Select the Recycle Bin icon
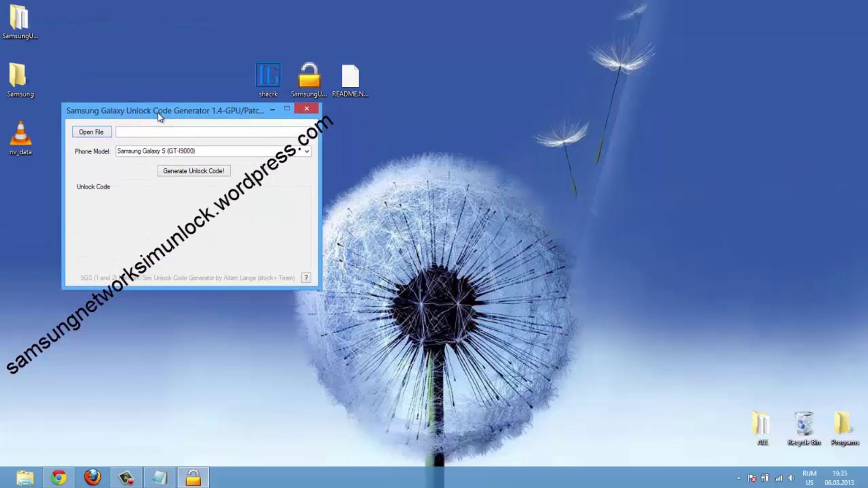Viewport: 868px width, 488px height. [804, 425]
